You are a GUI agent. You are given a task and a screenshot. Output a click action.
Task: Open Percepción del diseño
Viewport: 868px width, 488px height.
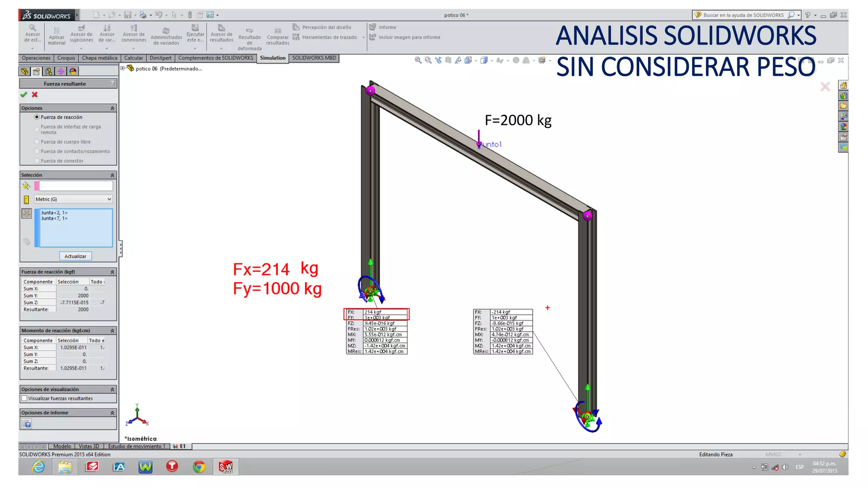point(322,27)
